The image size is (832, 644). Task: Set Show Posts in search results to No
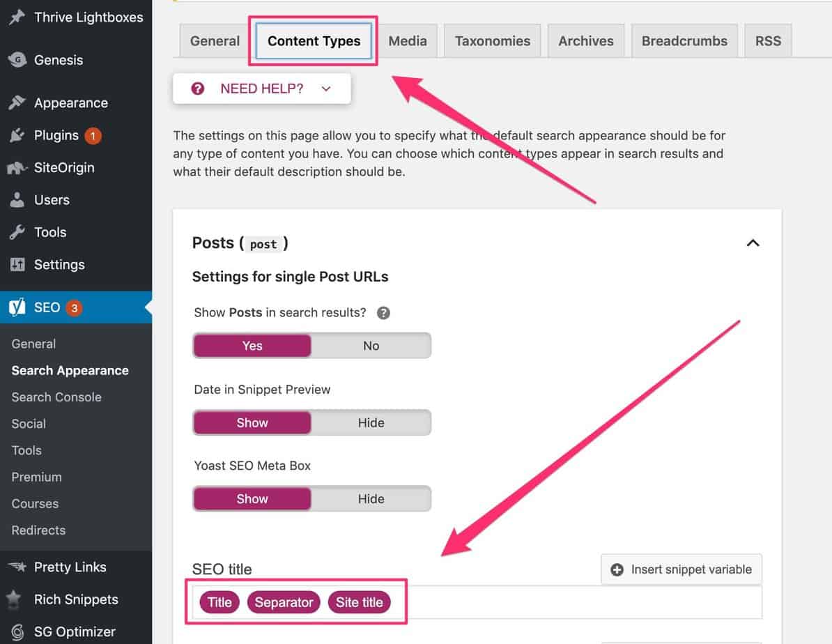[x=371, y=346]
